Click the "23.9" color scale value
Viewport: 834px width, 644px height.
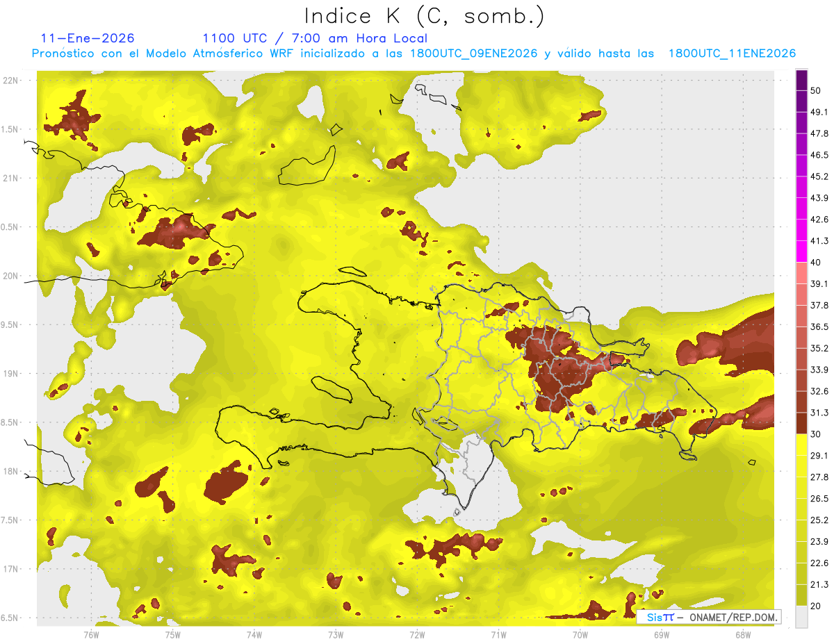819,542
